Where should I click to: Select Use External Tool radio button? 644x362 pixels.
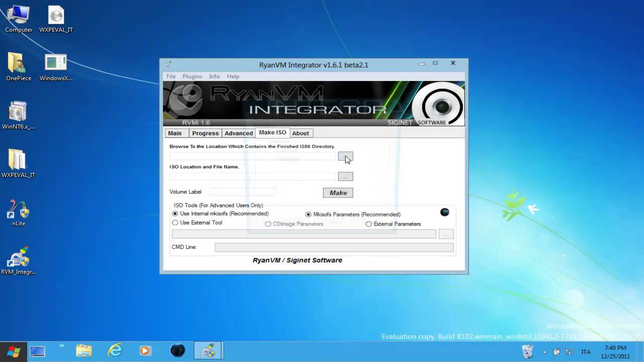tap(197, 223)
